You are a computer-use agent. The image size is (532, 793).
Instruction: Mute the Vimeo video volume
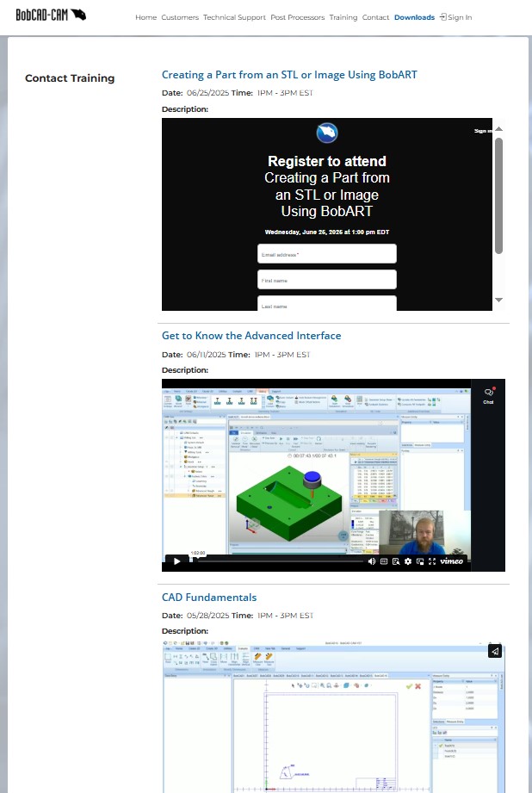pyautogui.click(x=372, y=561)
